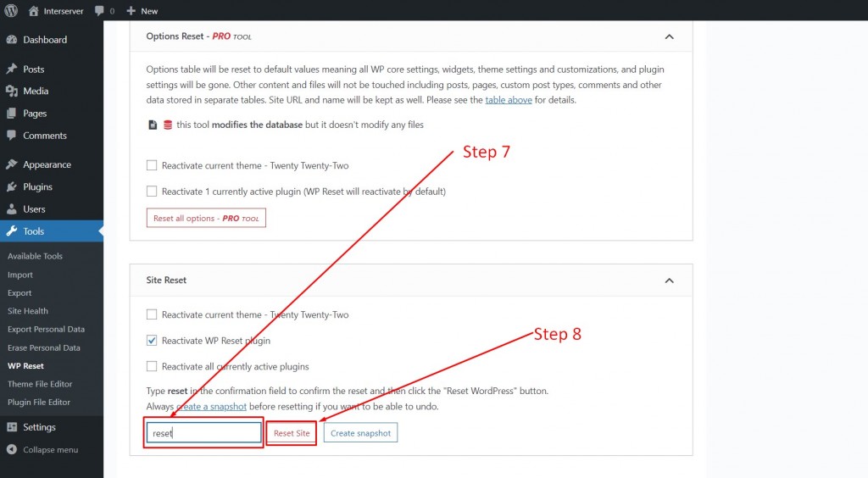Viewport: 868px width, 478px height.
Task: Check Reactivate current theme in Options Reset
Action: [152, 165]
